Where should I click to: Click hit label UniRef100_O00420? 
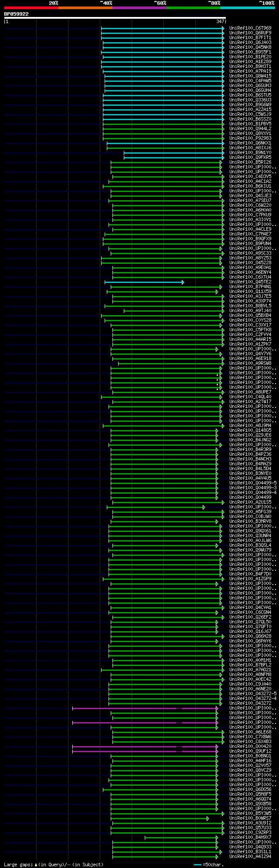pyautogui.click(x=250, y=746)
